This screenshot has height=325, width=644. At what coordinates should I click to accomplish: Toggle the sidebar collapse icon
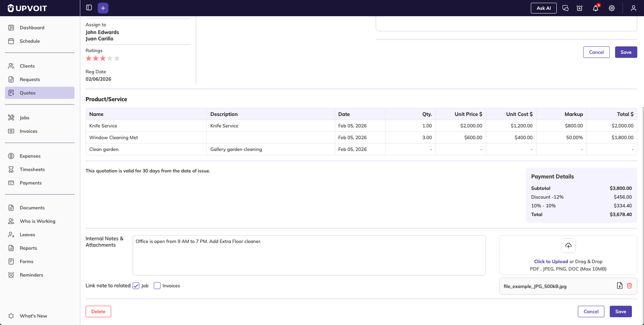click(x=89, y=8)
